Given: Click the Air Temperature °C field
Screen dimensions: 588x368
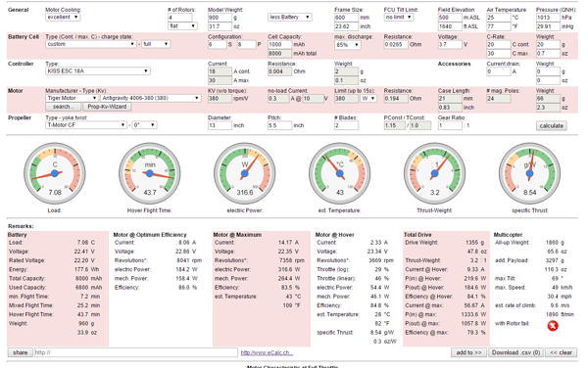Looking at the screenshot, I should (x=499, y=18).
